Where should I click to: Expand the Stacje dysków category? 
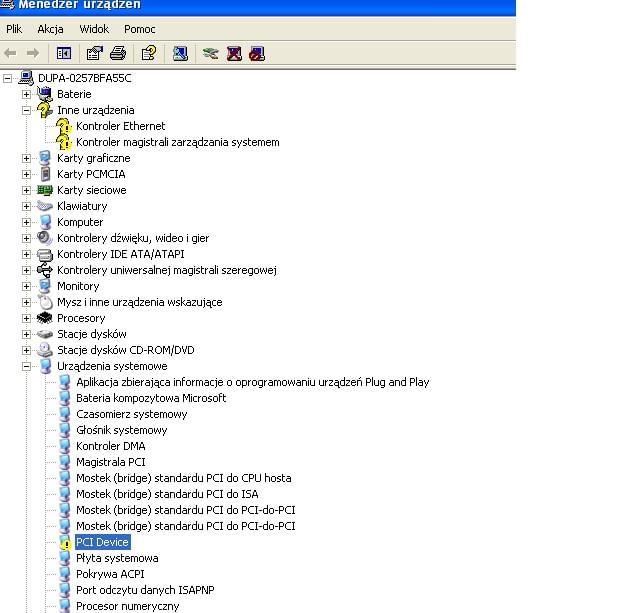pyautogui.click(x=27, y=334)
